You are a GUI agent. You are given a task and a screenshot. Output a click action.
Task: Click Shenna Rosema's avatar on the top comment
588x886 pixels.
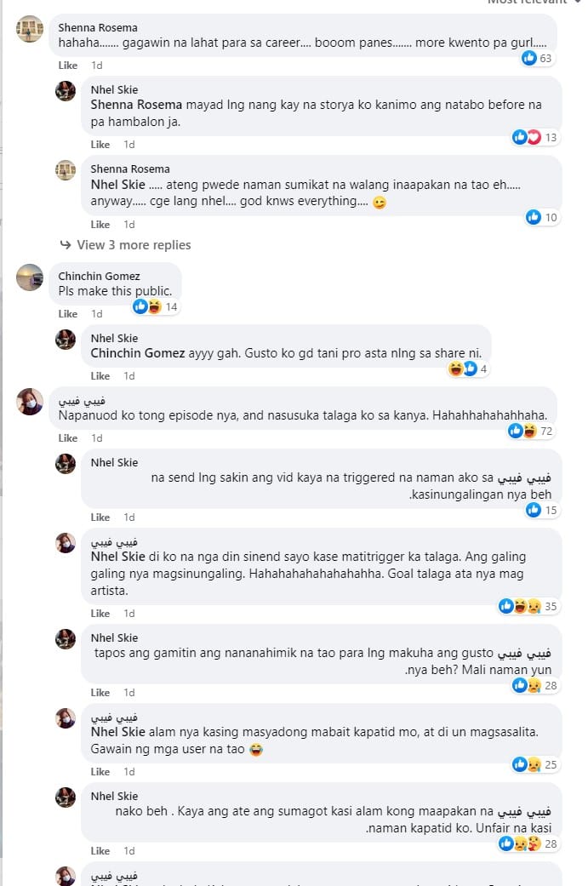30,29
